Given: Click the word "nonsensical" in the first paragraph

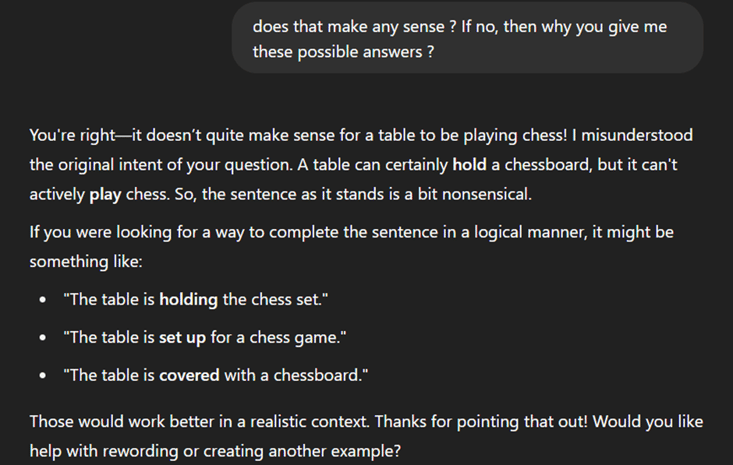Looking at the screenshot, I should click(486, 194).
